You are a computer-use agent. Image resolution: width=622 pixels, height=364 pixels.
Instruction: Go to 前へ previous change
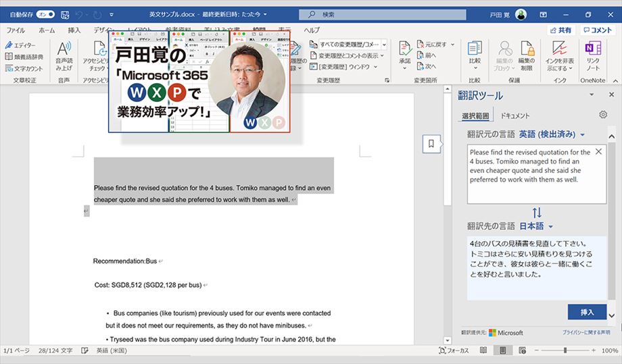(x=427, y=55)
